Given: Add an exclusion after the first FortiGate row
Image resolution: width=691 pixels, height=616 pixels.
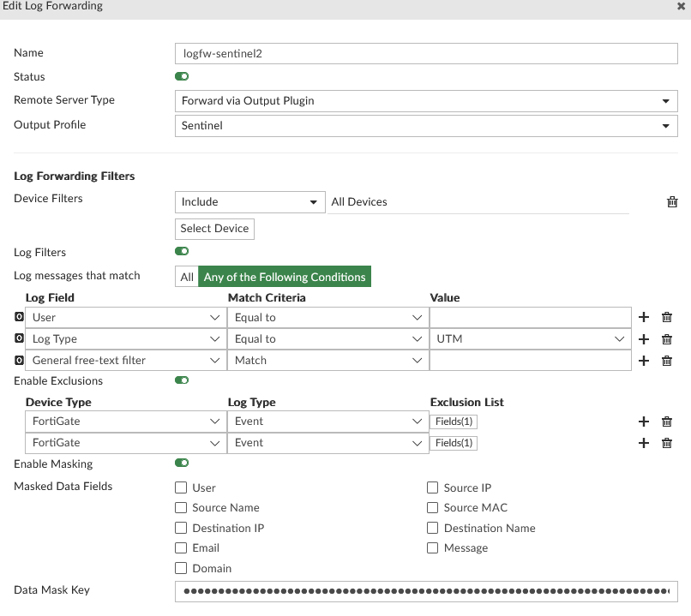Looking at the screenshot, I should 644,422.
